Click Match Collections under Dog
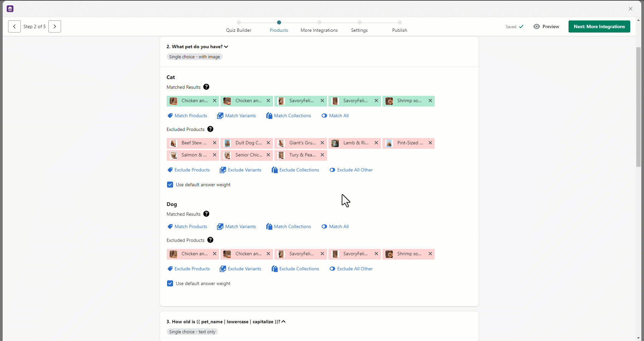Screen dimensions: 644x341 [x=288, y=227]
